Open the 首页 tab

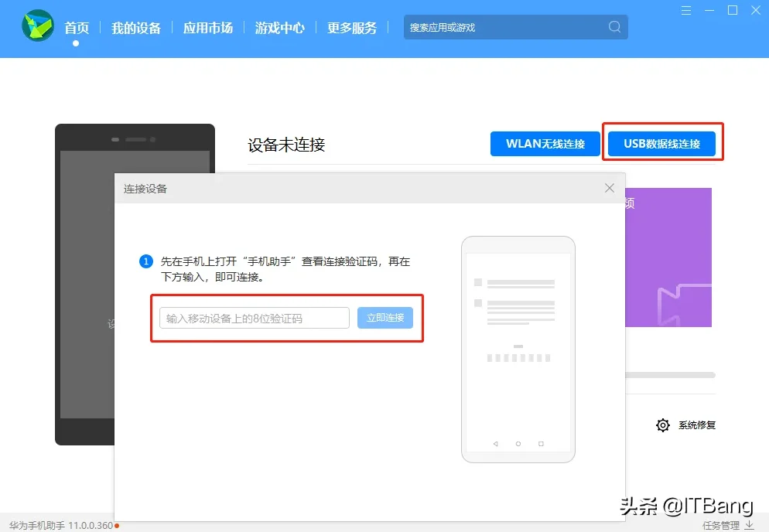(77, 28)
